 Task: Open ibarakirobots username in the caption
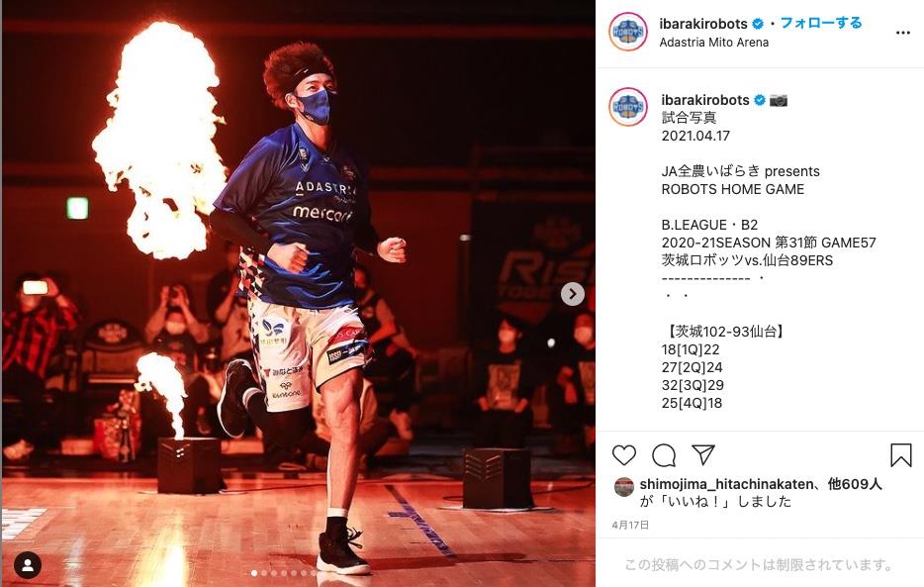(704, 100)
